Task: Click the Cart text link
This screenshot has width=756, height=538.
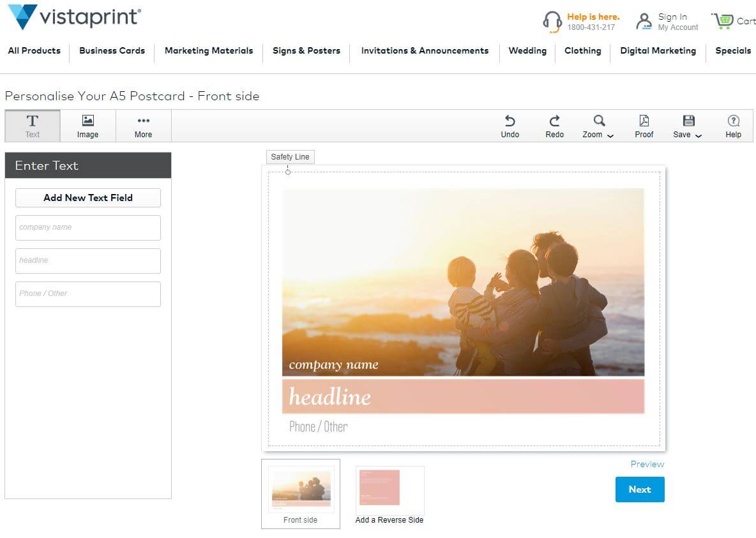Action: coord(746,20)
